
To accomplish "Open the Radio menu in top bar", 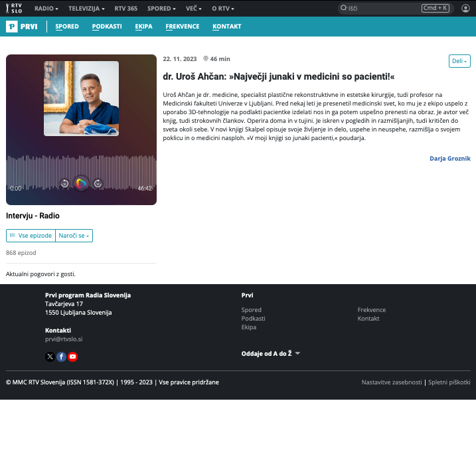I will tap(46, 9).
